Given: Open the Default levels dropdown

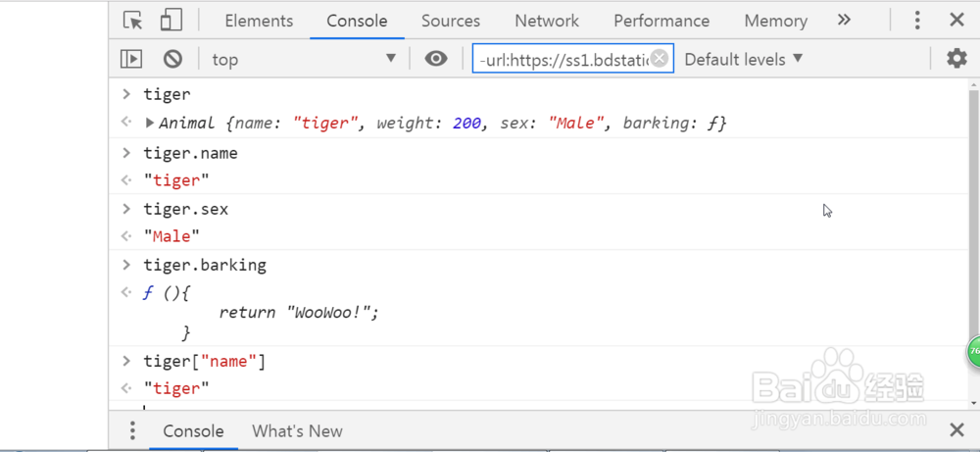Looking at the screenshot, I should tap(744, 59).
